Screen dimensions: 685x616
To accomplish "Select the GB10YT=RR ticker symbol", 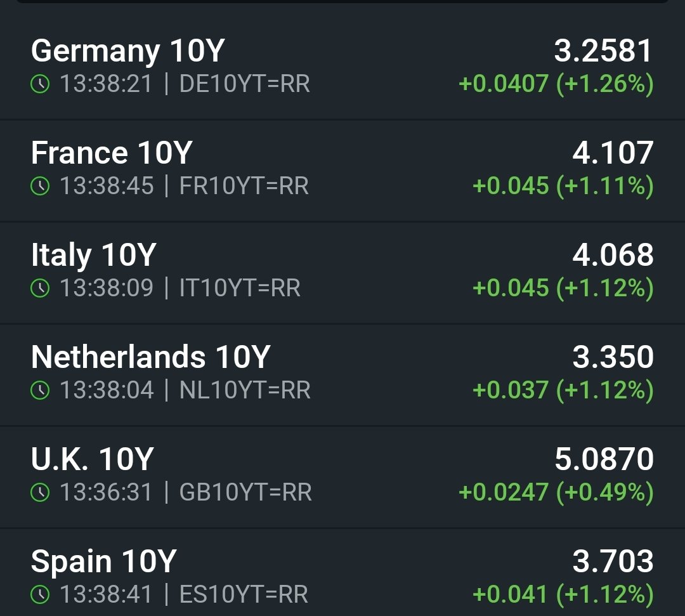I will coord(245,492).
